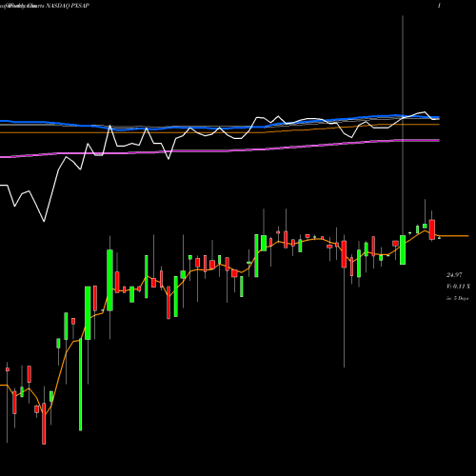Click the last red candlestick at the chart's right end
Screen dimensions: 476x476
(432, 229)
